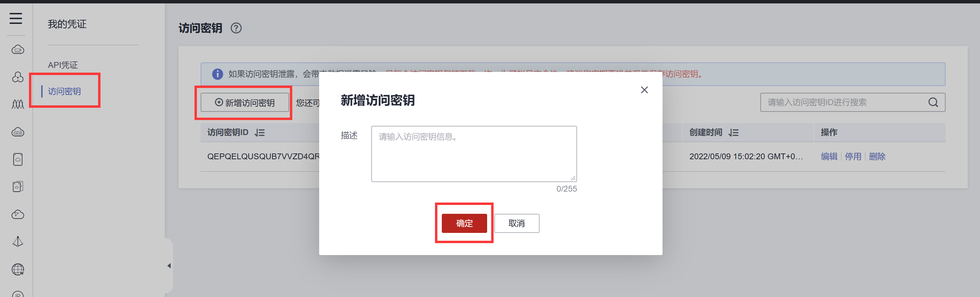Confirm with the 确定 button

[464, 223]
